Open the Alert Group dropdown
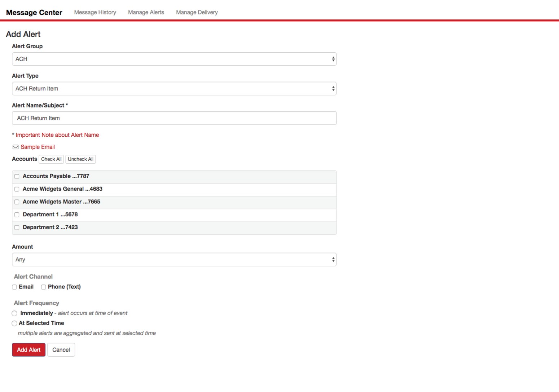This screenshot has width=559, height=392. [174, 59]
